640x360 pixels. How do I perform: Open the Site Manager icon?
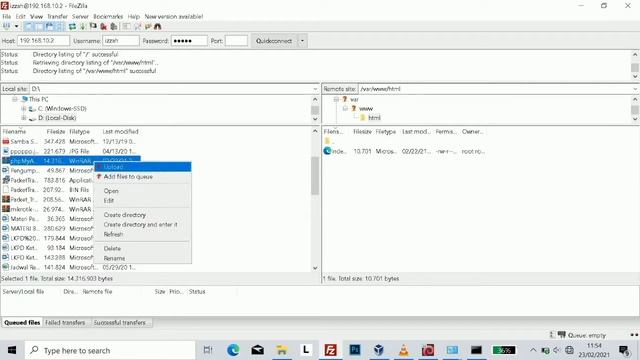click(x=7, y=27)
